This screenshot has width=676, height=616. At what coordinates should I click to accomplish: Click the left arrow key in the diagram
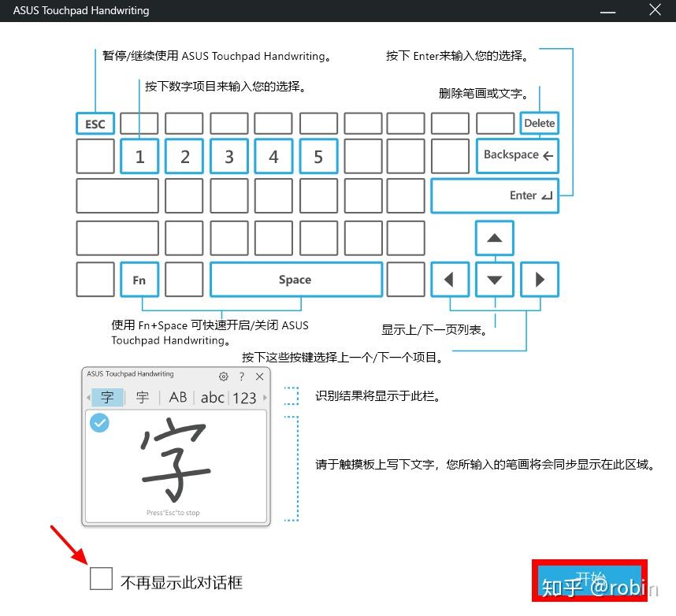click(x=450, y=279)
